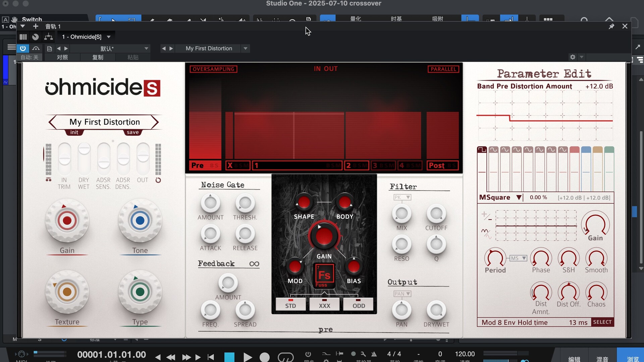The image size is (644, 362).
Task: Click the red Gain macro knob
Action: pos(67,221)
